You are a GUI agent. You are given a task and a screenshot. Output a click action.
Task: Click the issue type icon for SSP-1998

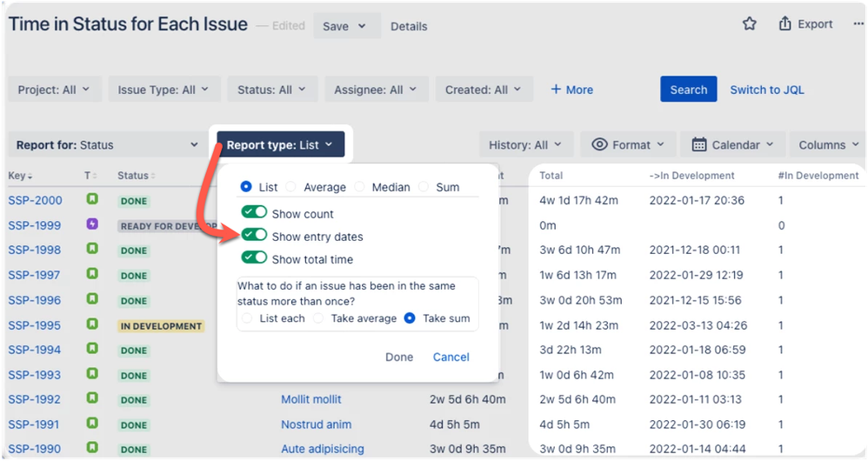[x=92, y=249]
